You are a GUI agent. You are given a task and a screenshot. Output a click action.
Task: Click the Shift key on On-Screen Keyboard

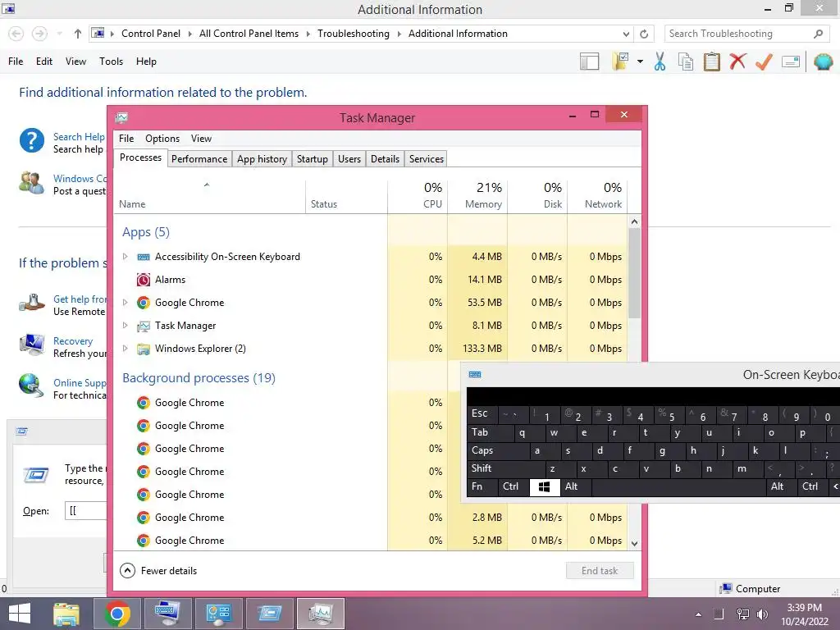pos(505,468)
